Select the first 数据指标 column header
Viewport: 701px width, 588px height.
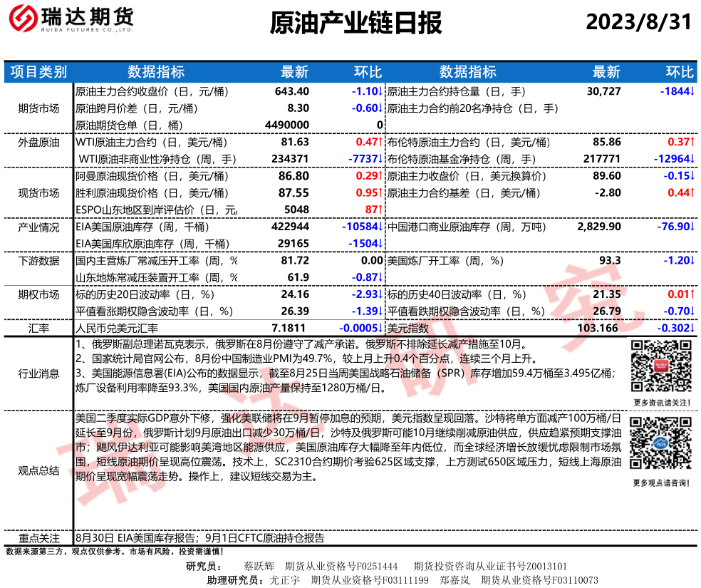pyautogui.click(x=155, y=72)
